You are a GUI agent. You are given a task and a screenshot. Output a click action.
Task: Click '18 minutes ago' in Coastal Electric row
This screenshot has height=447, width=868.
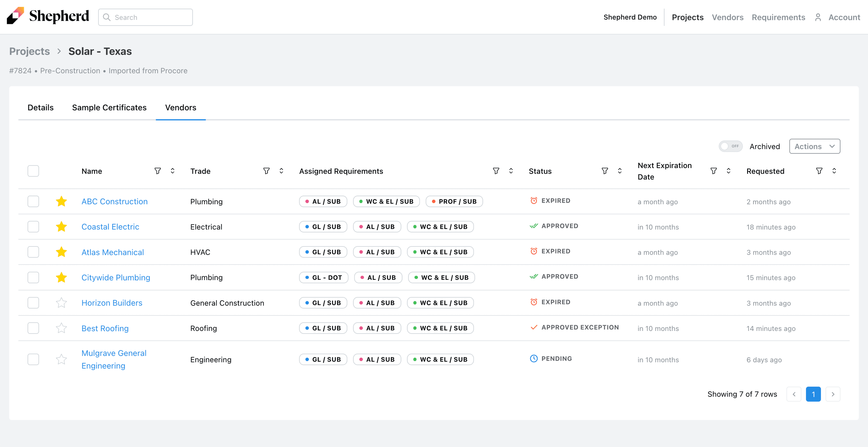[771, 227]
